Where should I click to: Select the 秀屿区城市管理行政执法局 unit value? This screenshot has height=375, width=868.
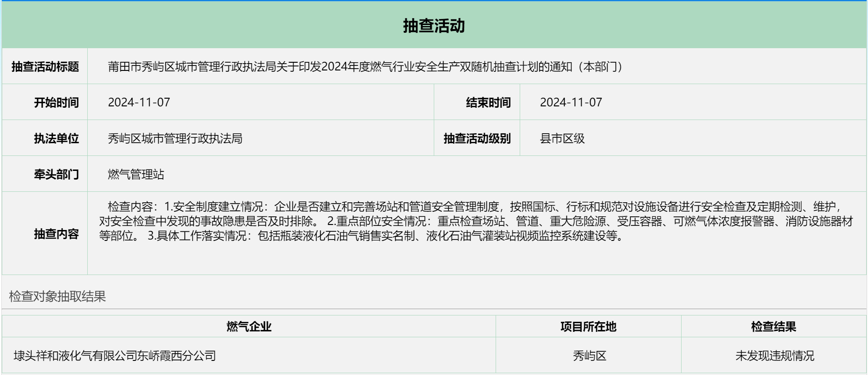[175, 139]
